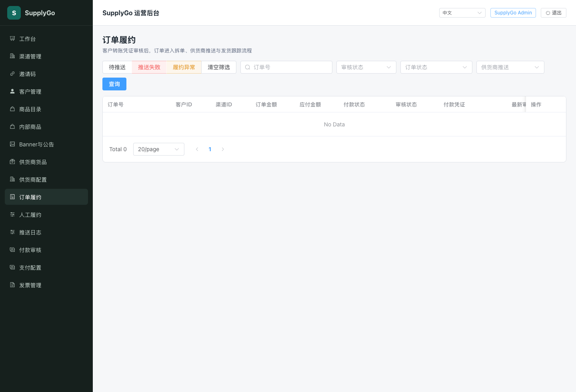The width and height of the screenshot is (576, 392).
Task: Click the 工作台 sidebar icon
Action: point(12,38)
